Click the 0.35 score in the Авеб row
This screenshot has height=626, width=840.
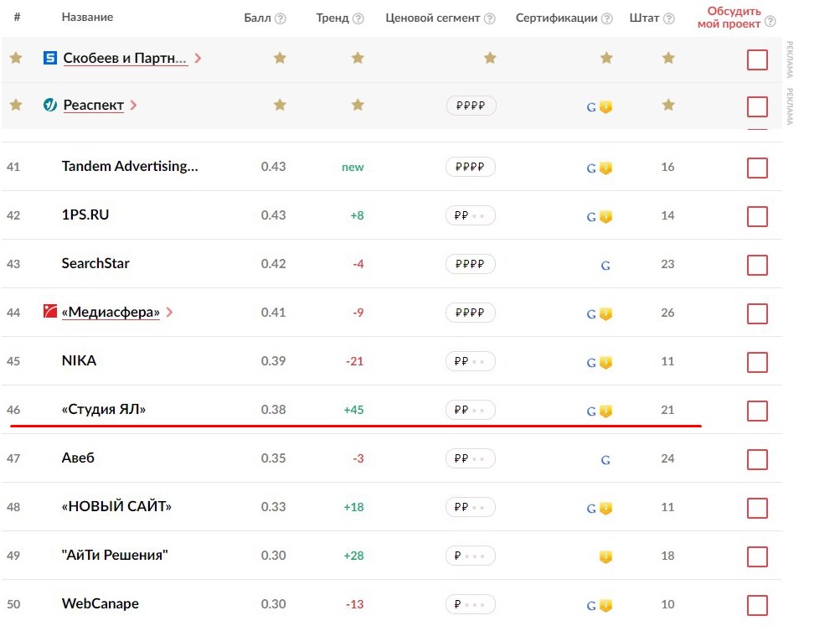point(273,458)
